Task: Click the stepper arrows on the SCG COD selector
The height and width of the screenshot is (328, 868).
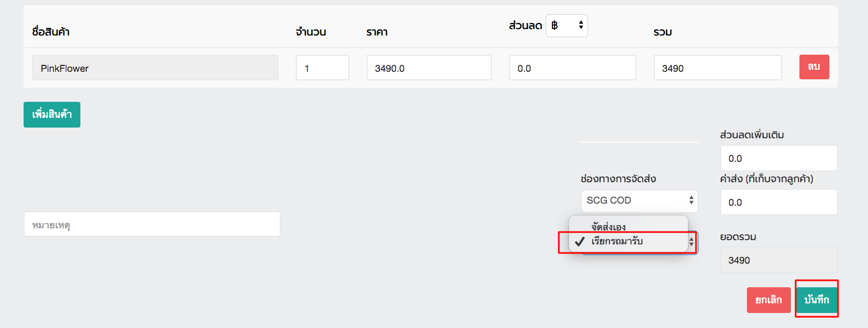Action: click(x=691, y=200)
